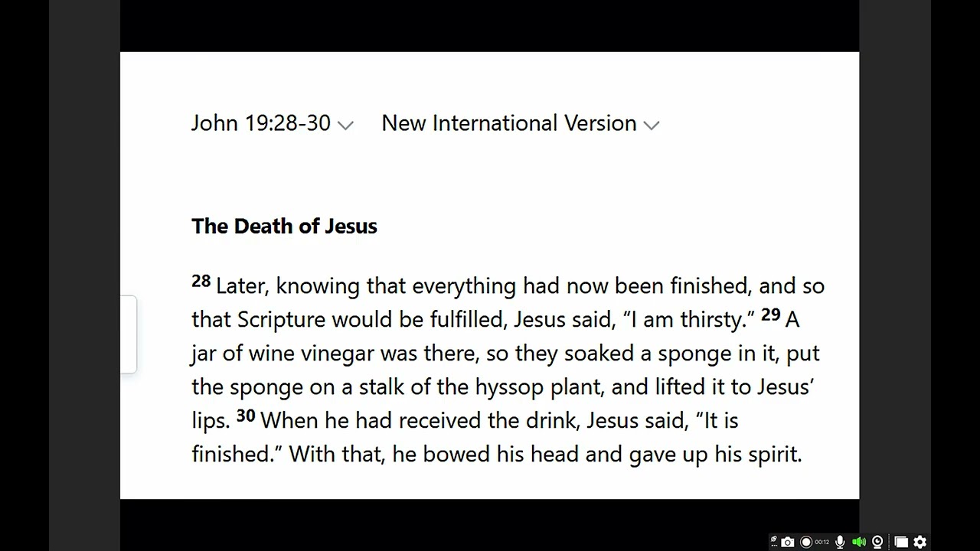Click the 00:12 recording timer
The image size is (980, 551).
pos(822,542)
